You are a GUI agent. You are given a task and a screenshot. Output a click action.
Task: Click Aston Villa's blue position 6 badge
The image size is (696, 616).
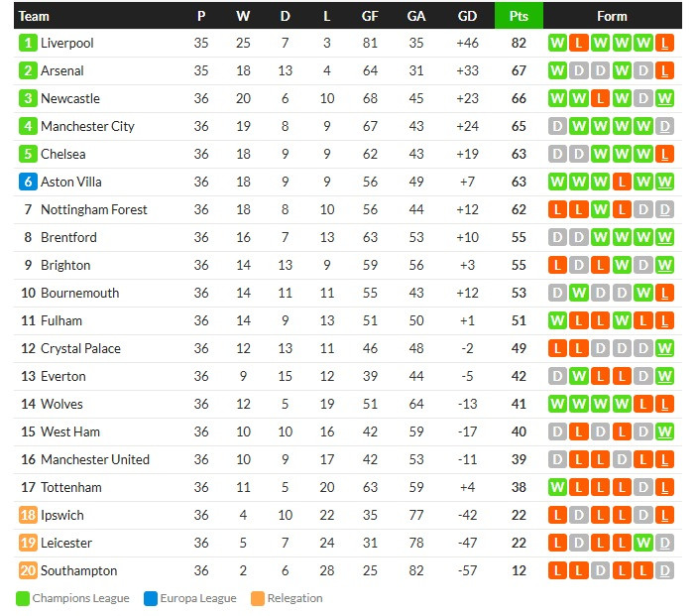(28, 182)
